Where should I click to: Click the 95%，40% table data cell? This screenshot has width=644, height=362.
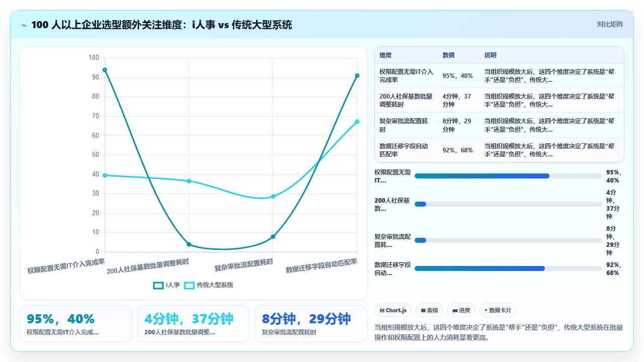(457, 76)
